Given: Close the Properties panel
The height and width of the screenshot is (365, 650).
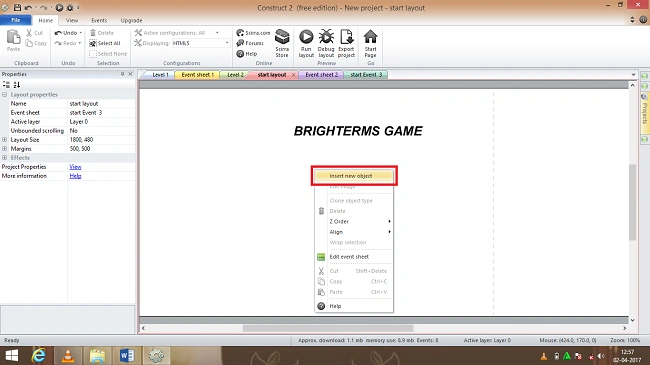Looking at the screenshot, I should (130, 74).
